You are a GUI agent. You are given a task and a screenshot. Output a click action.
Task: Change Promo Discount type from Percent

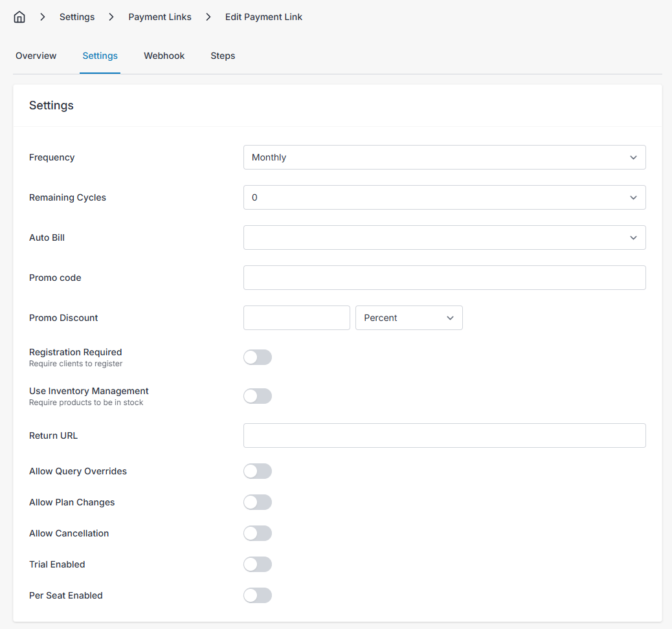(x=409, y=318)
